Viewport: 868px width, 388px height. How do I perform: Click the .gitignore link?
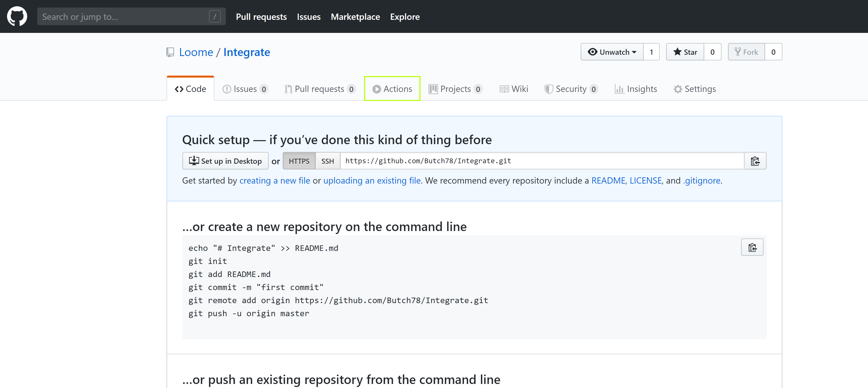pos(702,181)
